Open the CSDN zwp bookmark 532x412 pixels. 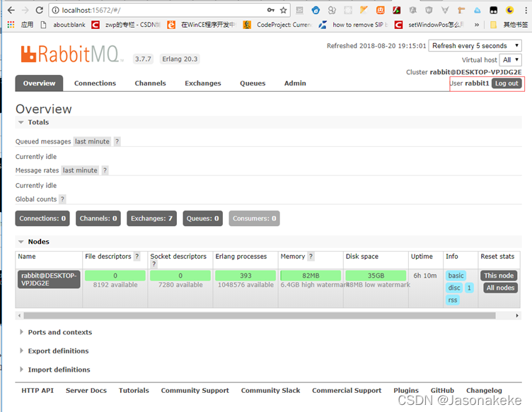126,25
